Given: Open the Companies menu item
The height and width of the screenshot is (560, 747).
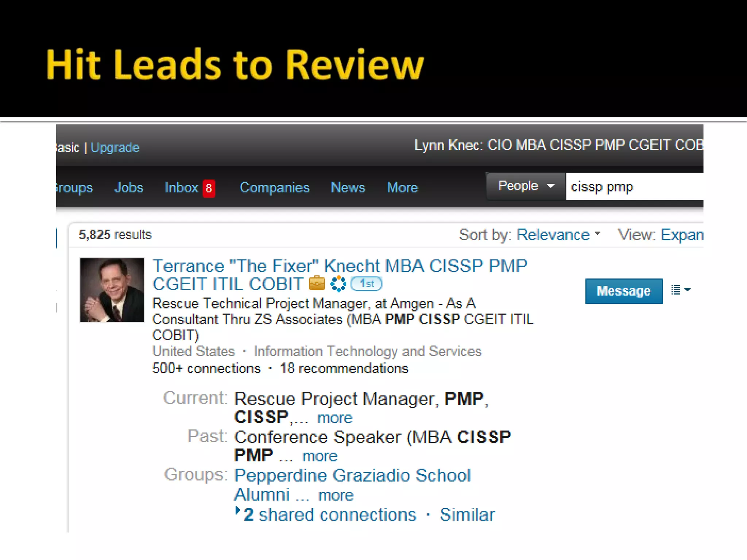Looking at the screenshot, I should [274, 187].
